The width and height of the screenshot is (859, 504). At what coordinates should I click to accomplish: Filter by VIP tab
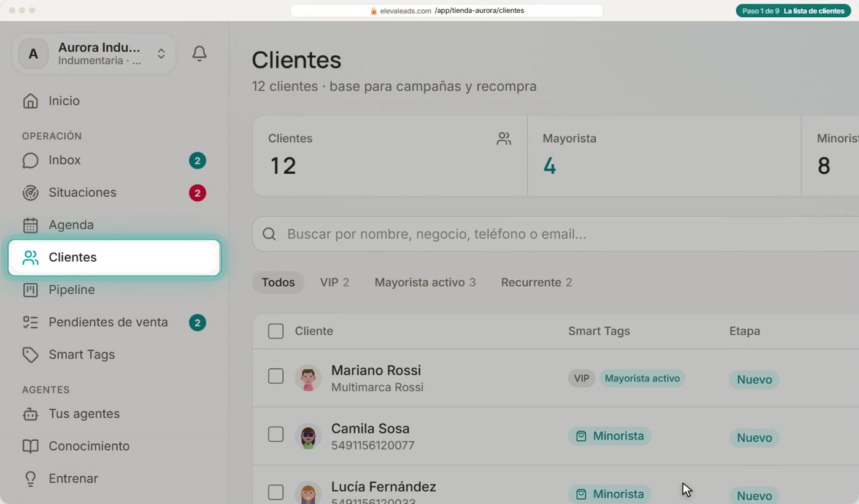(334, 283)
